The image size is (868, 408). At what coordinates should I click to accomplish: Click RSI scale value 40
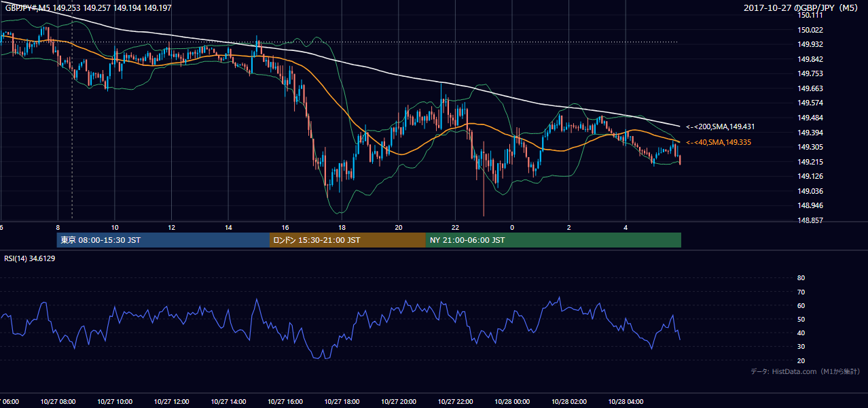(x=801, y=333)
